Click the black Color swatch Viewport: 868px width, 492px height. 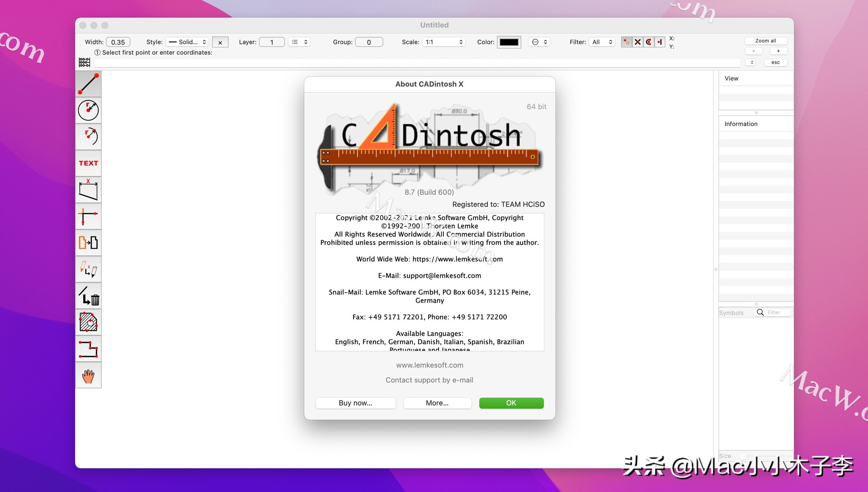509,42
